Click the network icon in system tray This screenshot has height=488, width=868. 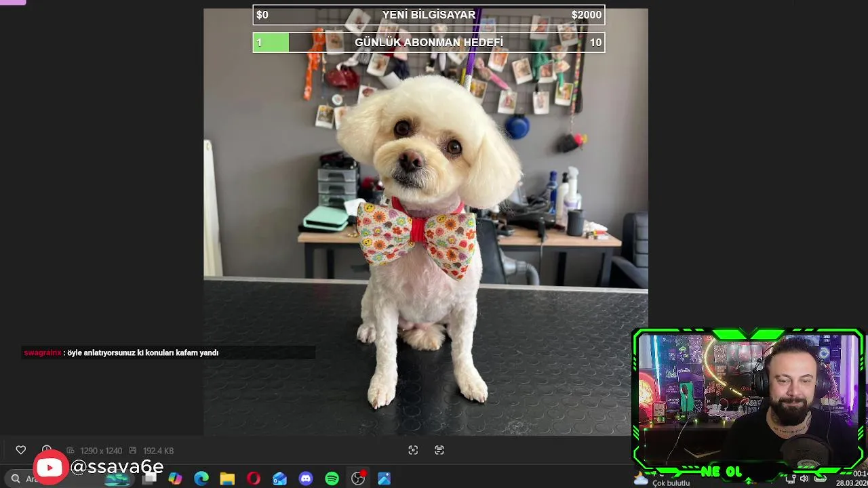coord(791,479)
